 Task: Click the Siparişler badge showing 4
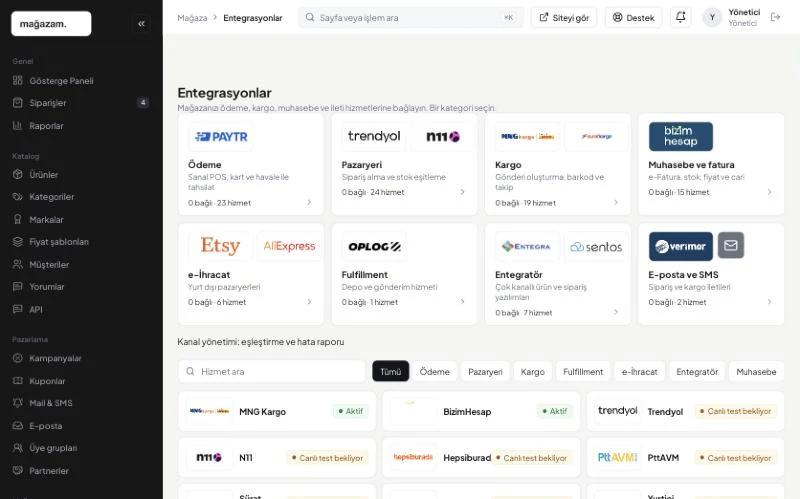143,103
